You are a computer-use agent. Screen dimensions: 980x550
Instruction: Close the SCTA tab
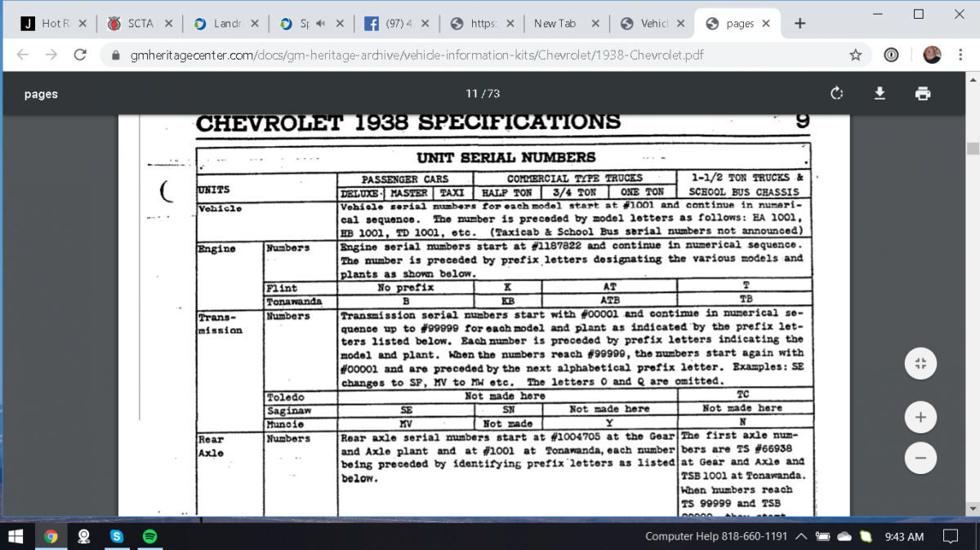pyautogui.click(x=168, y=24)
